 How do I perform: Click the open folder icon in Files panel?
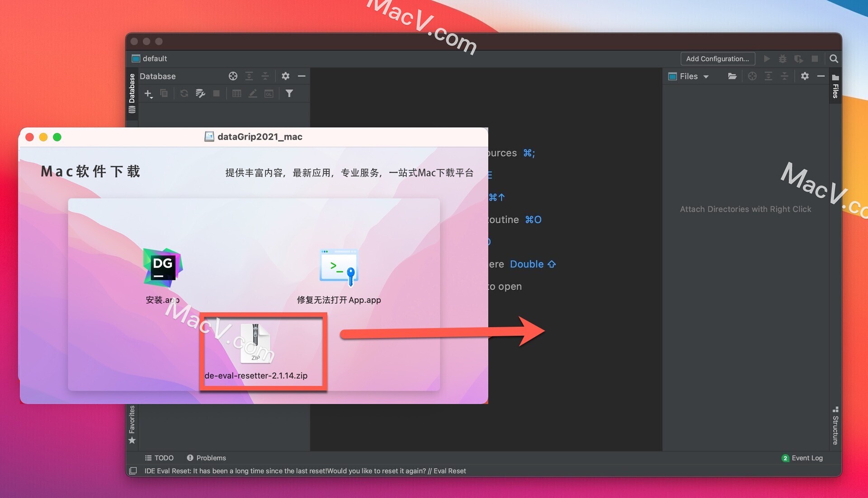[x=732, y=76]
